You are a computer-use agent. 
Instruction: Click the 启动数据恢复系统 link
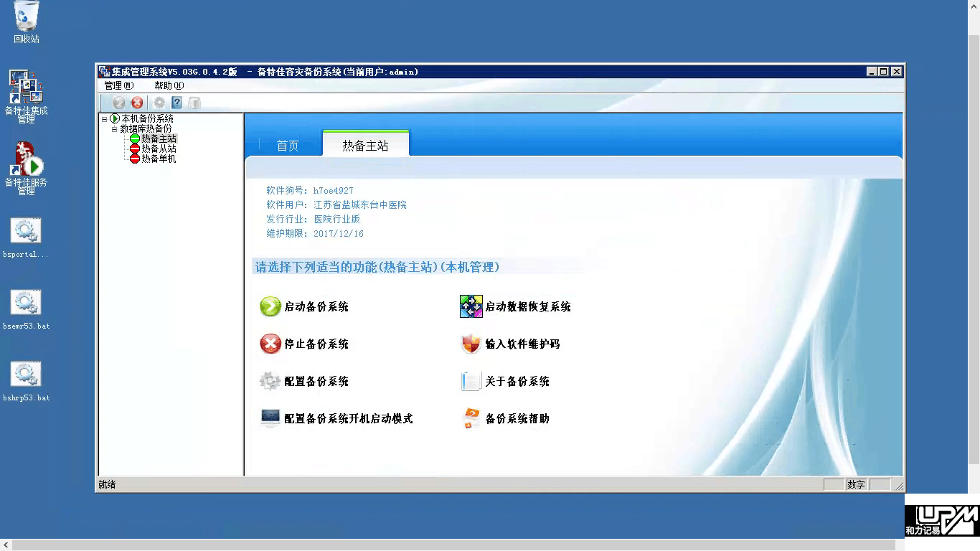[x=528, y=306]
